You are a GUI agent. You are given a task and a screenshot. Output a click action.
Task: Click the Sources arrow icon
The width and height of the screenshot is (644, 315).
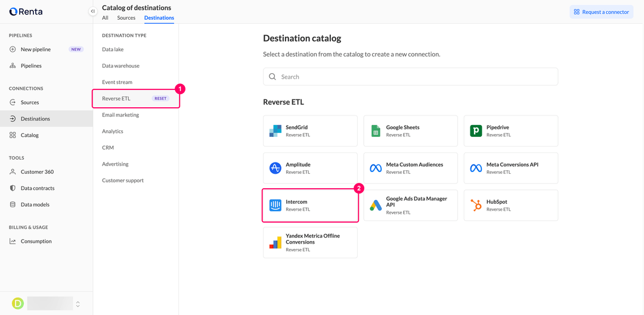[13, 102]
